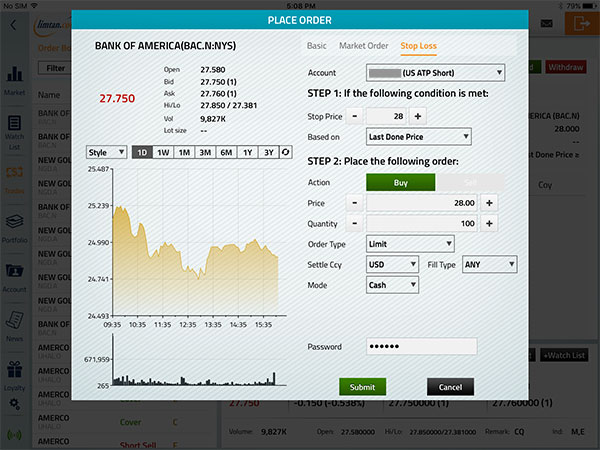Click the Name column header
This screenshot has height=450, width=600.
(49, 95)
